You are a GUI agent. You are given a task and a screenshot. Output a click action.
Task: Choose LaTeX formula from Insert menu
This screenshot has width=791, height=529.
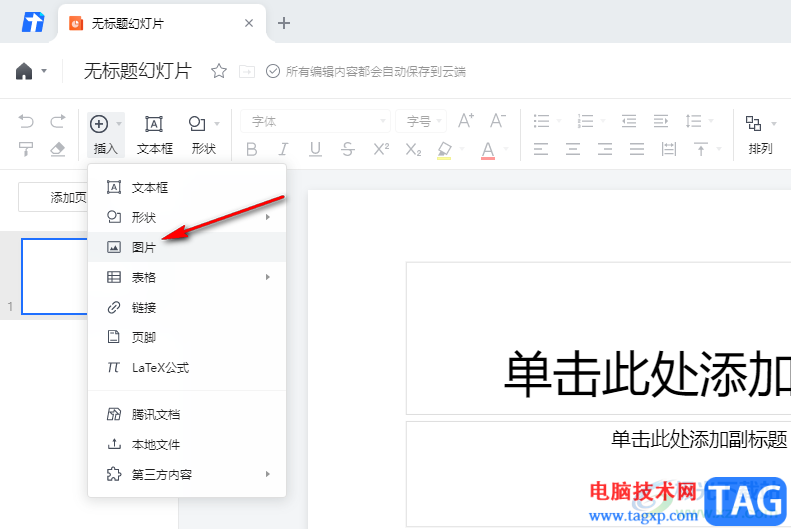tap(187, 368)
